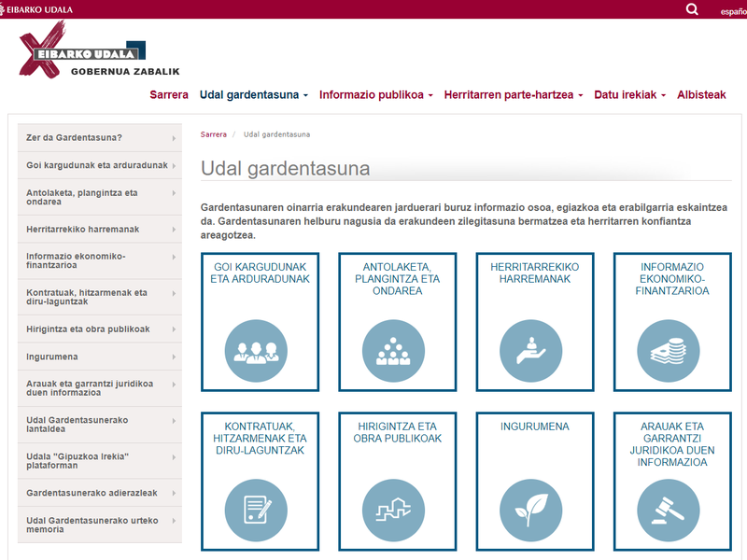This screenshot has height=560, width=747.
Task: Open Herritarrekiko harremanak hand icon
Action: coord(530,351)
